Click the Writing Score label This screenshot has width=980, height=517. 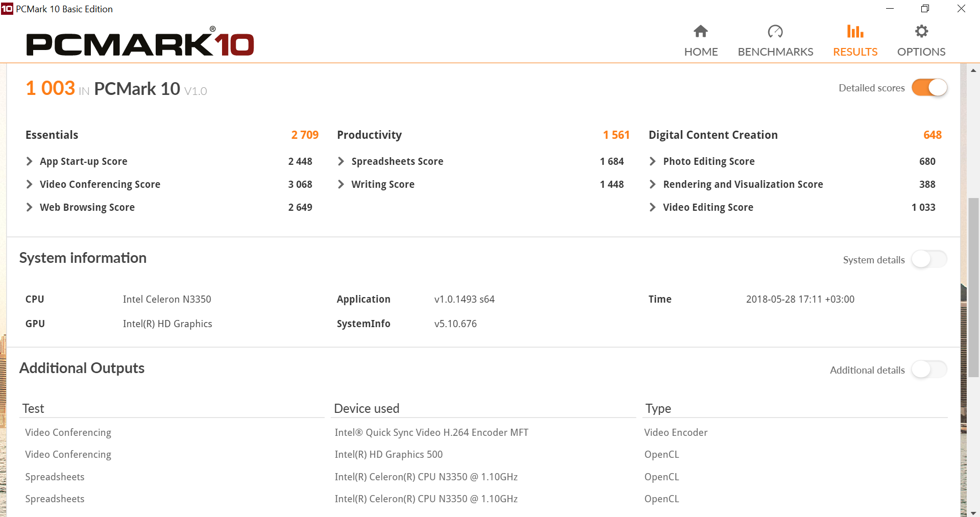click(x=383, y=184)
